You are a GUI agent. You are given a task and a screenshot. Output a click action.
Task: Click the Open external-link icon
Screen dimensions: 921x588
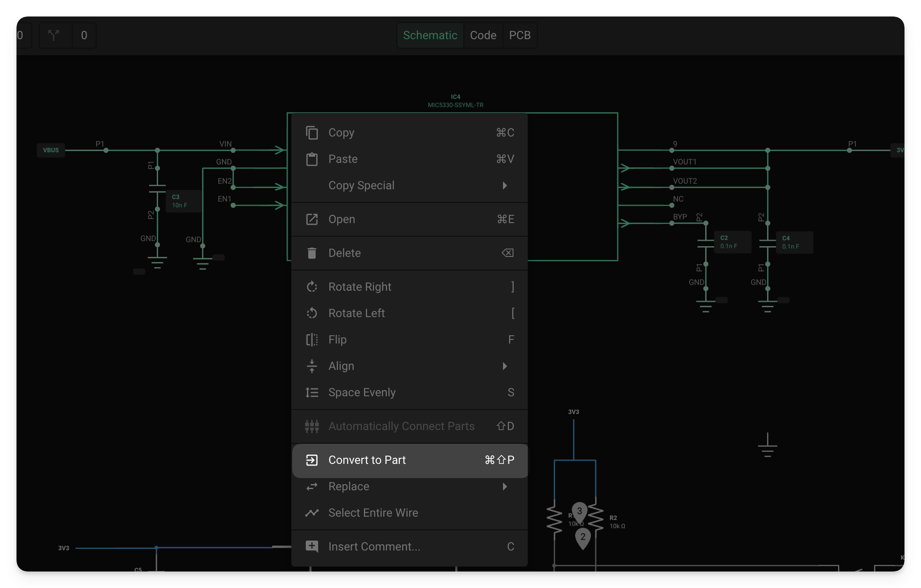[x=312, y=219]
